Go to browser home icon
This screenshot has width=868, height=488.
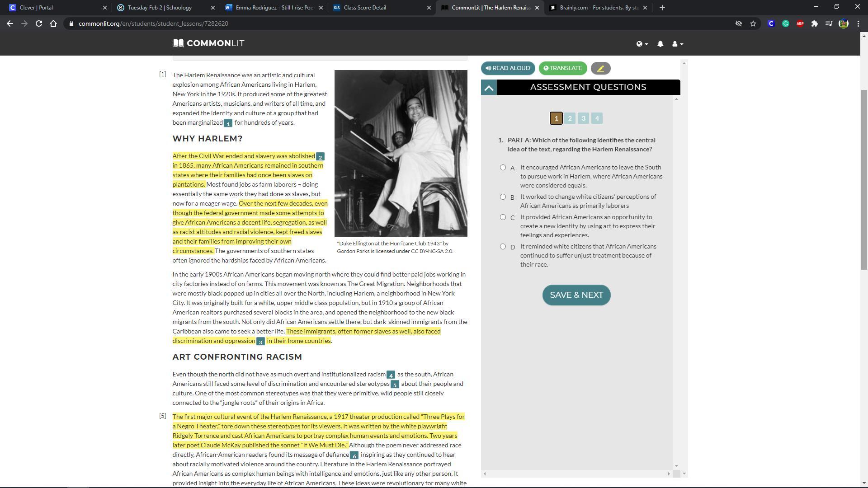53,23
